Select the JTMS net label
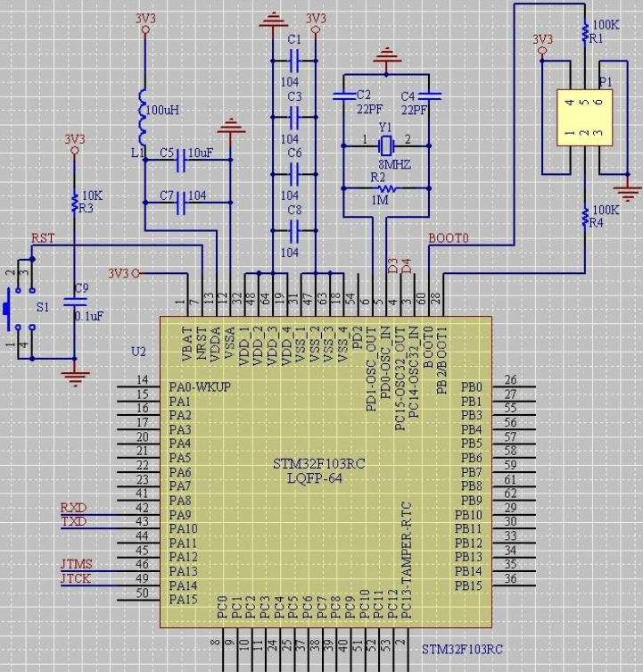This screenshot has width=643, height=672. point(77,564)
